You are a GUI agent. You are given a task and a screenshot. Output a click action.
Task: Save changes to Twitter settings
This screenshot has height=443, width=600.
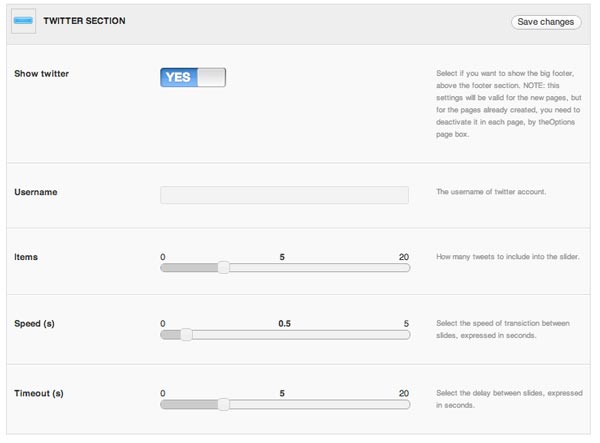coord(546,22)
